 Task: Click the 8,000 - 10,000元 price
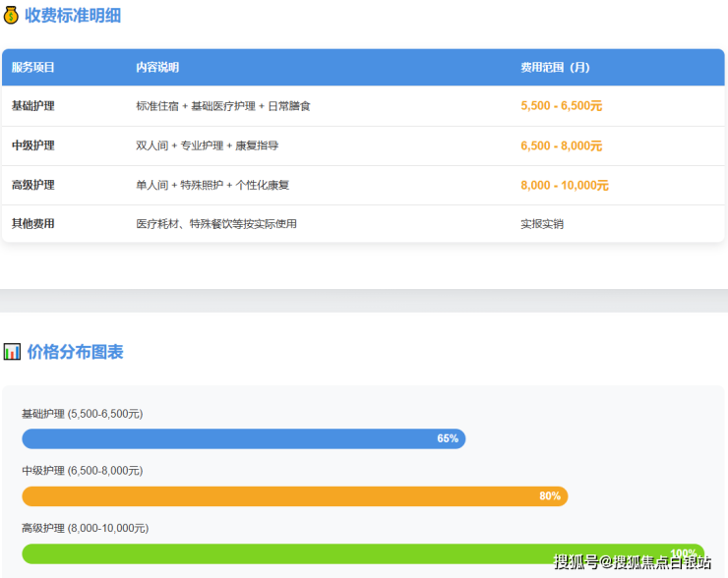point(565,185)
